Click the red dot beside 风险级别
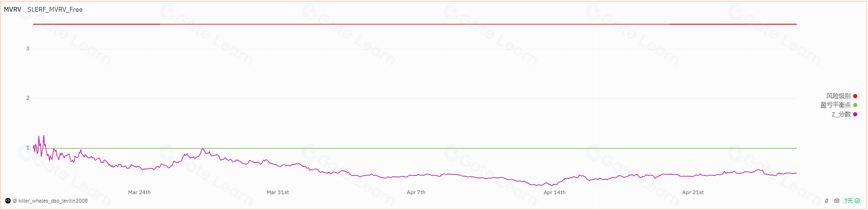This screenshot has height=210, width=868. pos(855,96)
